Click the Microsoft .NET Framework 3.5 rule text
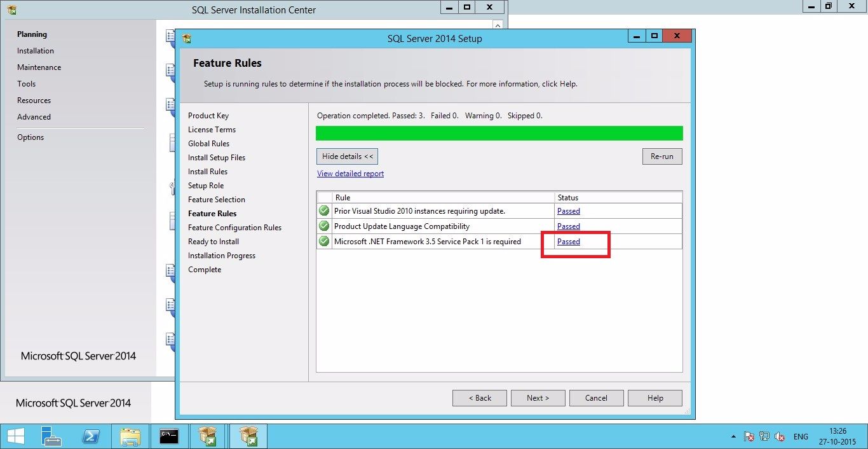Viewport: 868px width, 449px height. [428, 241]
